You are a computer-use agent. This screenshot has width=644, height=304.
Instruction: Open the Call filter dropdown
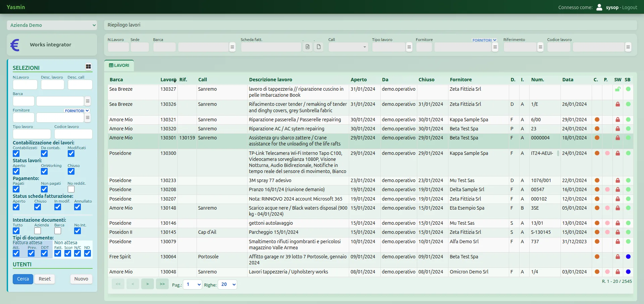click(348, 47)
